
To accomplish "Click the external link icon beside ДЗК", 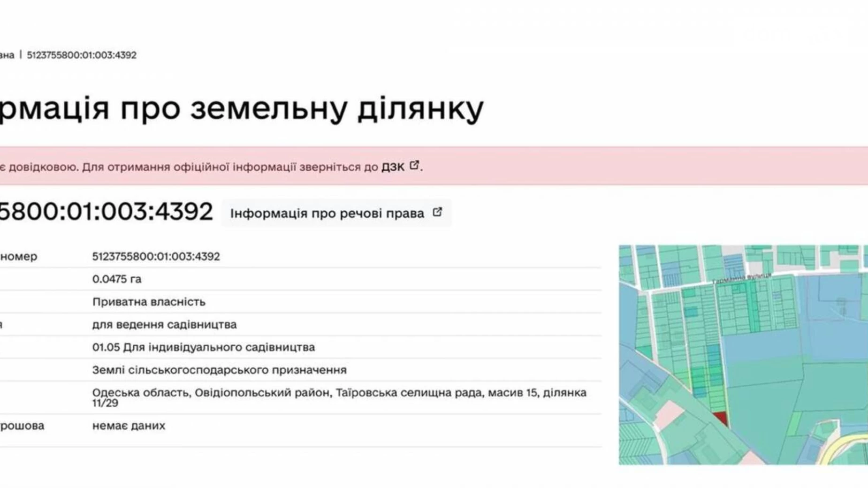I will pos(414,166).
